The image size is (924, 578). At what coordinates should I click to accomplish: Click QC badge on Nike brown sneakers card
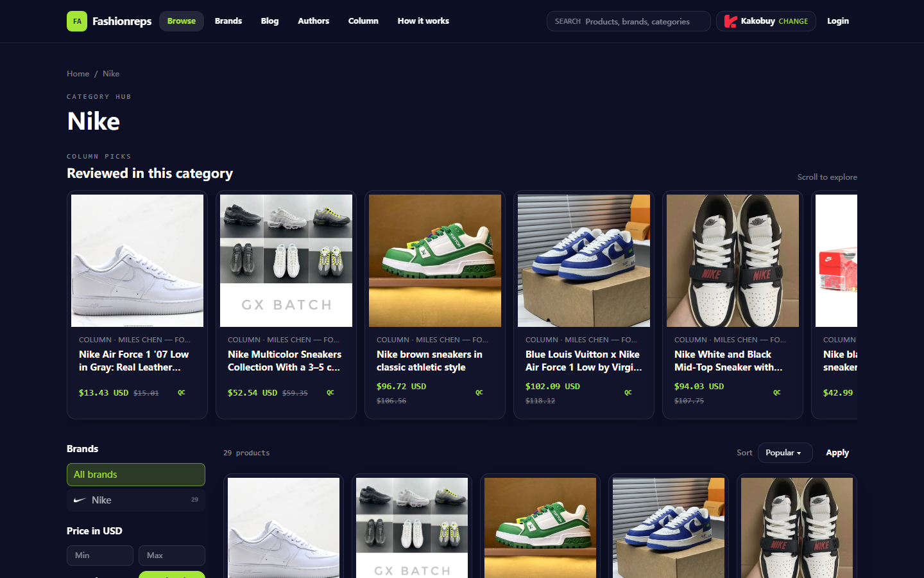tap(479, 392)
